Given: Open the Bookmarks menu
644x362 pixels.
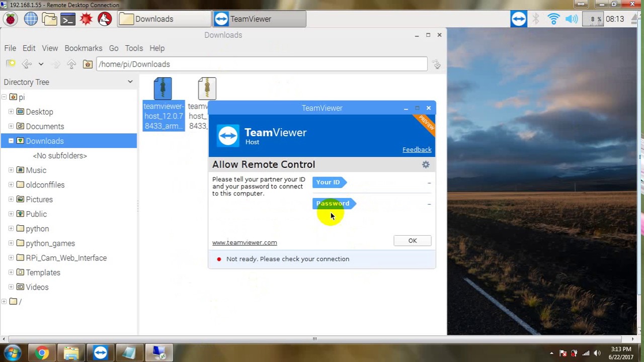Looking at the screenshot, I should 83,48.
